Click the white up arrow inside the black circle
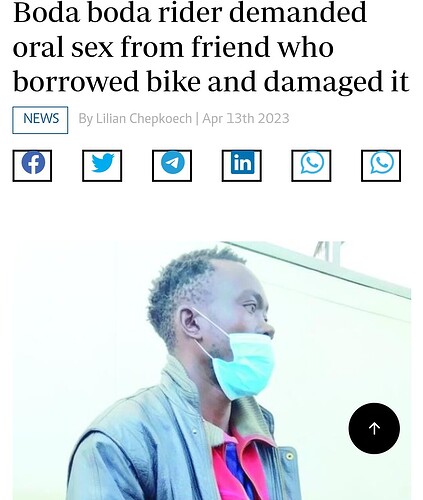The width and height of the screenshot is (423, 500). (374, 428)
